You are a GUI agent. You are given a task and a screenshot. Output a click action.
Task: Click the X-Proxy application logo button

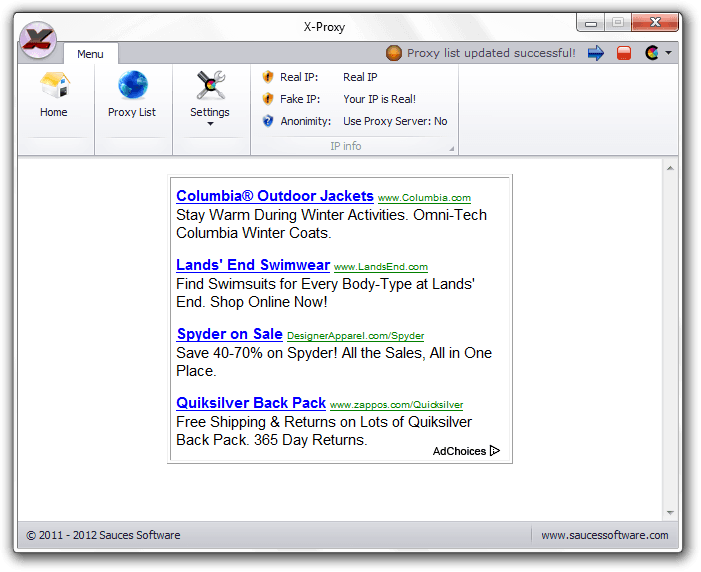click(x=38, y=40)
